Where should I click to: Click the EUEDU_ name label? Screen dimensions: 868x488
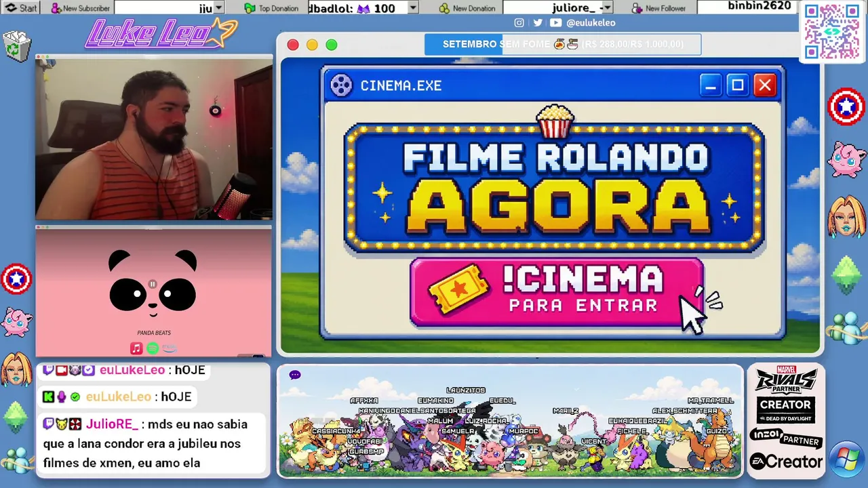pyautogui.click(x=502, y=401)
